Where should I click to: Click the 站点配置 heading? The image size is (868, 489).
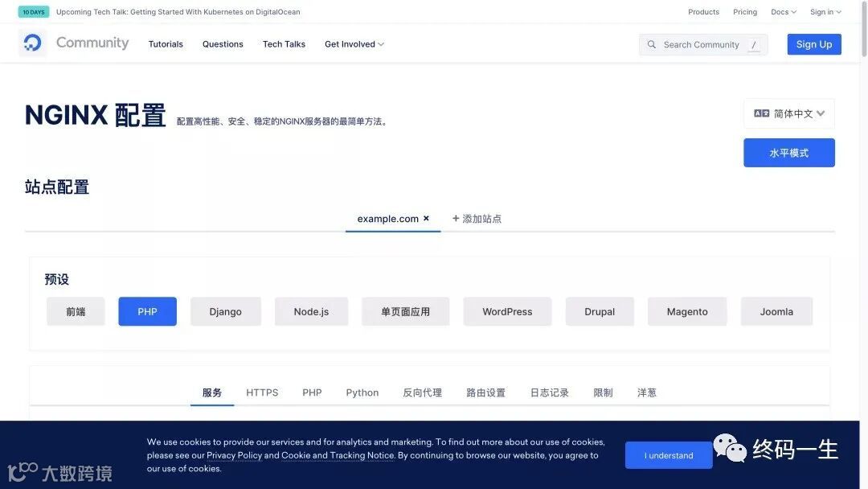(57, 187)
